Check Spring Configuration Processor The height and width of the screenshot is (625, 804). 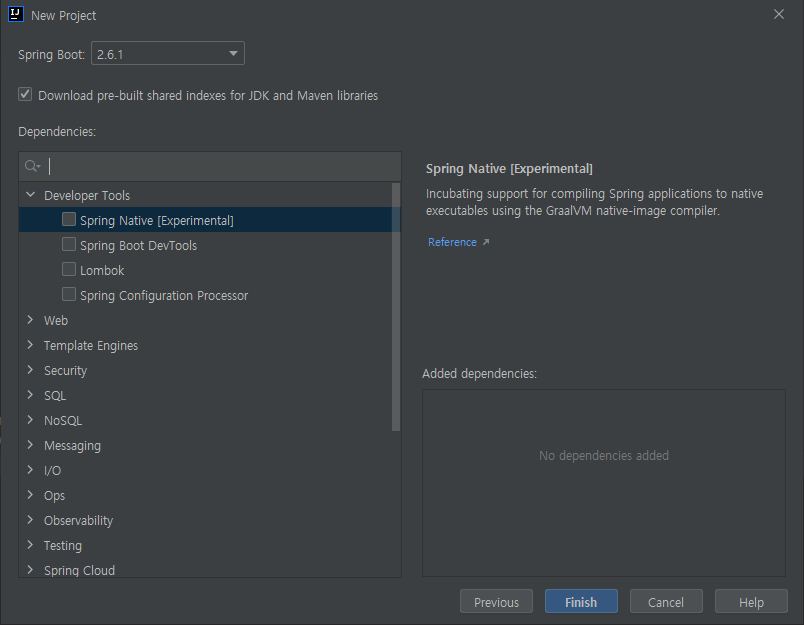68,295
